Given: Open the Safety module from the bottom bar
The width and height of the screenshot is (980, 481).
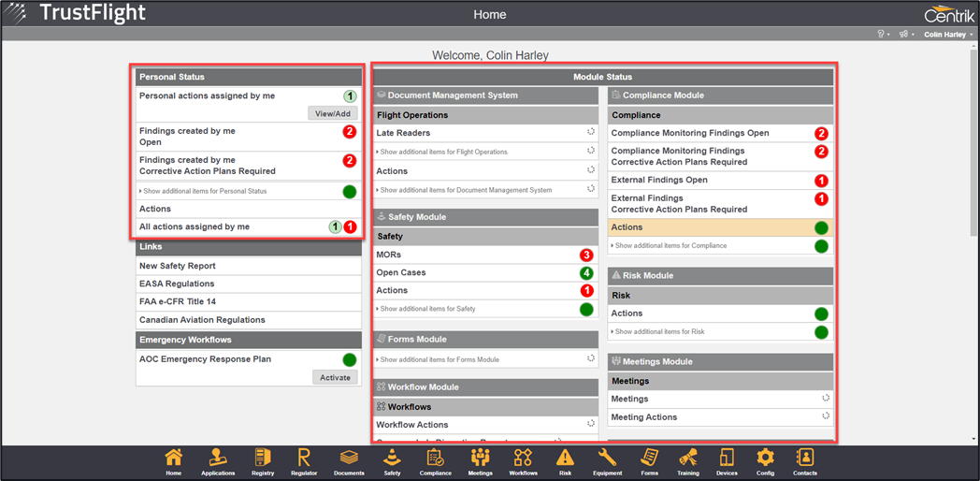Looking at the screenshot, I should pos(392,459).
